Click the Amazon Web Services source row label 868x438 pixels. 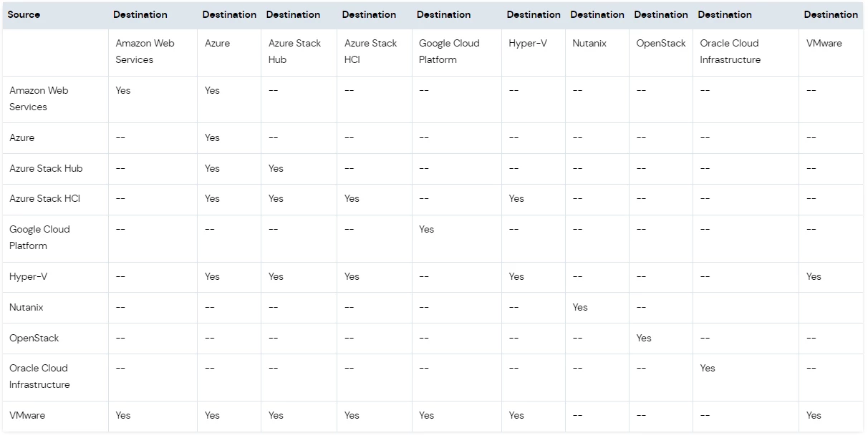pos(38,99)
